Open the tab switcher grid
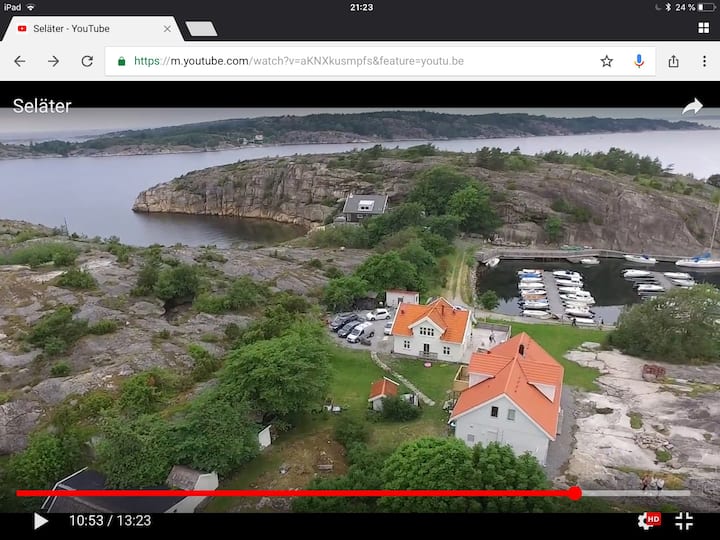The width and height of the screenshot is (720, 540). [x=703, y=28]
